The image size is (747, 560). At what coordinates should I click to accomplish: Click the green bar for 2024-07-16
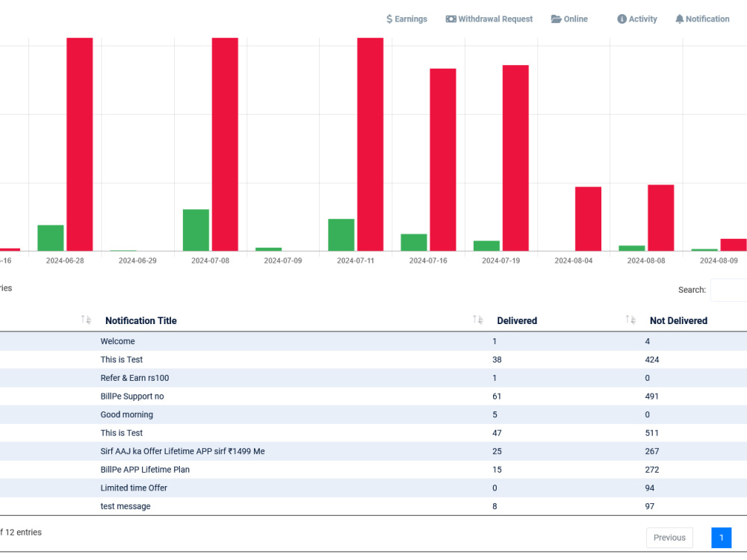pos(414,243)
